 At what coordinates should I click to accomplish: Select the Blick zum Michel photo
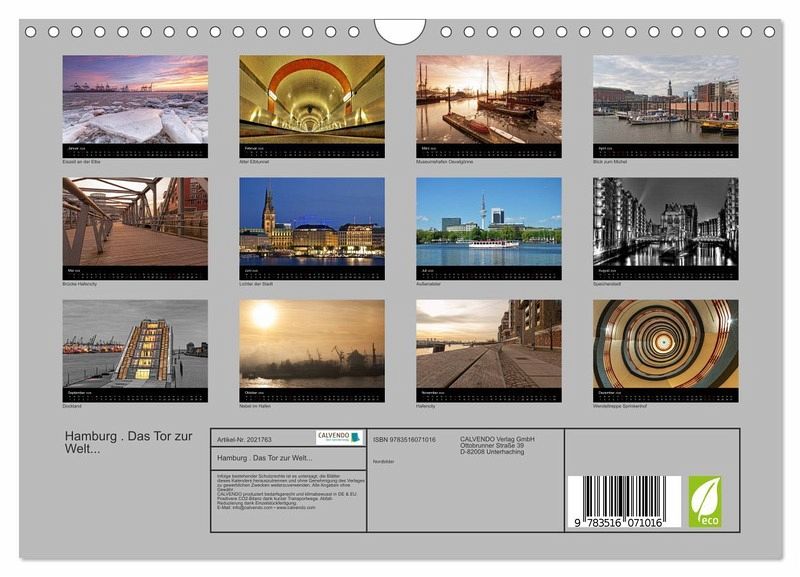[x=665, y=99]
